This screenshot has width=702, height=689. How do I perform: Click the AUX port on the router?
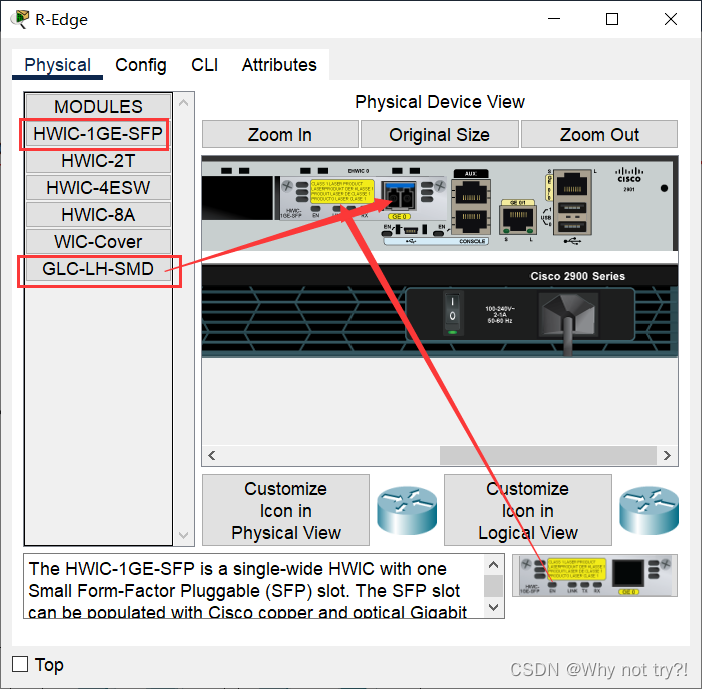(471, 195)
